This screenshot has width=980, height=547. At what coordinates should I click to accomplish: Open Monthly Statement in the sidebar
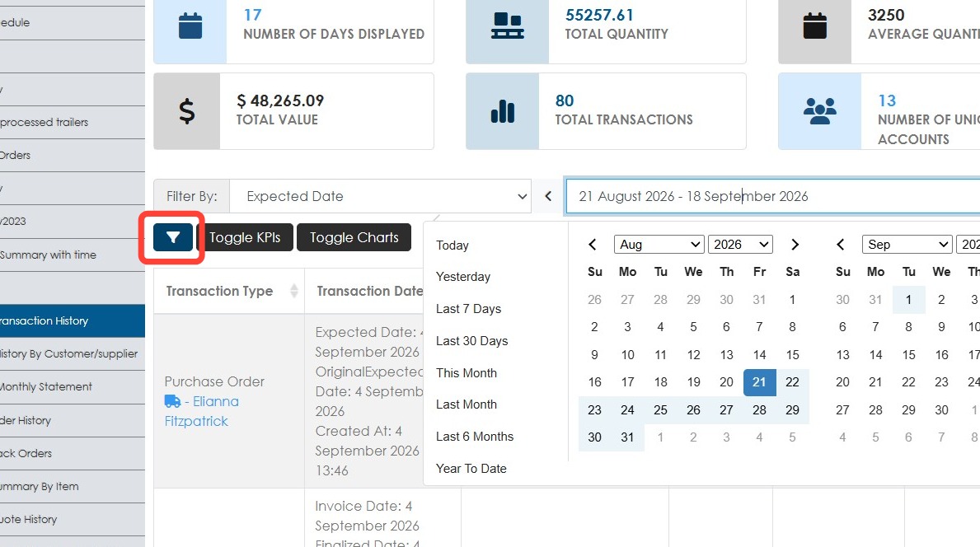click(47, 386)
